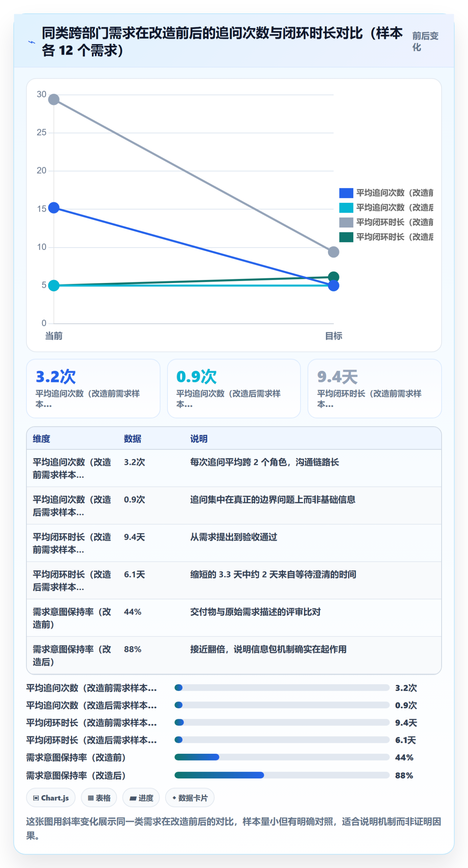This screenshot has height=868, width=468.
Task: Click the footer note starting 这张图用斜率变化
Action: click(234, 829)
